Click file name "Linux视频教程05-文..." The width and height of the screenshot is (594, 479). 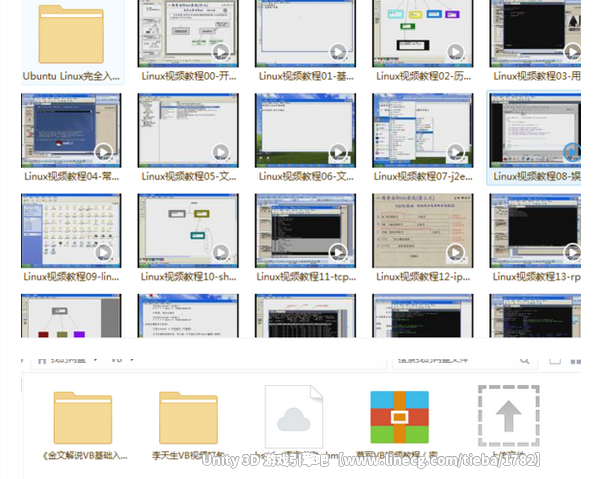189,176
